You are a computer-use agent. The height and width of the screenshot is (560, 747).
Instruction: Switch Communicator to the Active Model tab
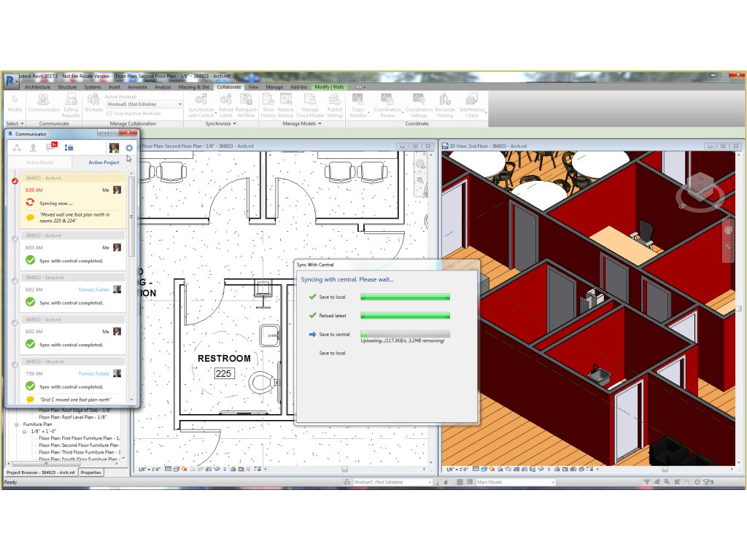[x=40, y=163]
